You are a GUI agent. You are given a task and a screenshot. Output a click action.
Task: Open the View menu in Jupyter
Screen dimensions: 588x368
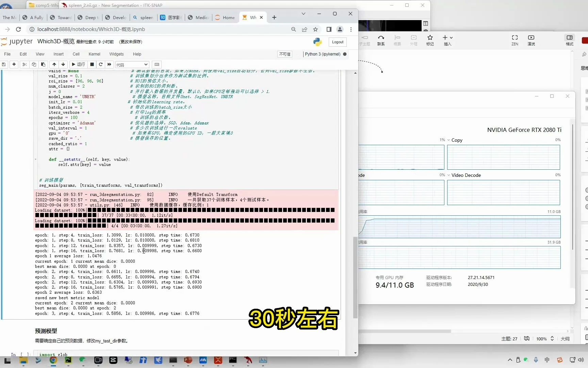point(40,54)
